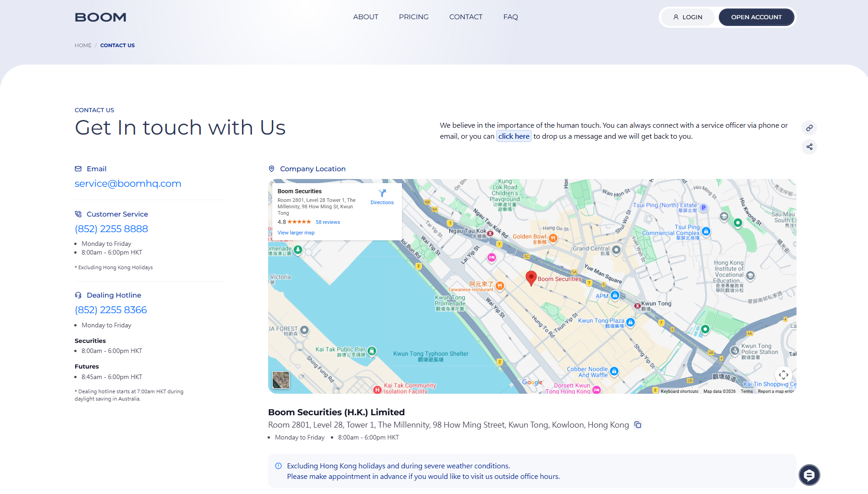868x494 pixels.
Task: Select the CONTACT US breadcrumb
Action: [117, 45]
